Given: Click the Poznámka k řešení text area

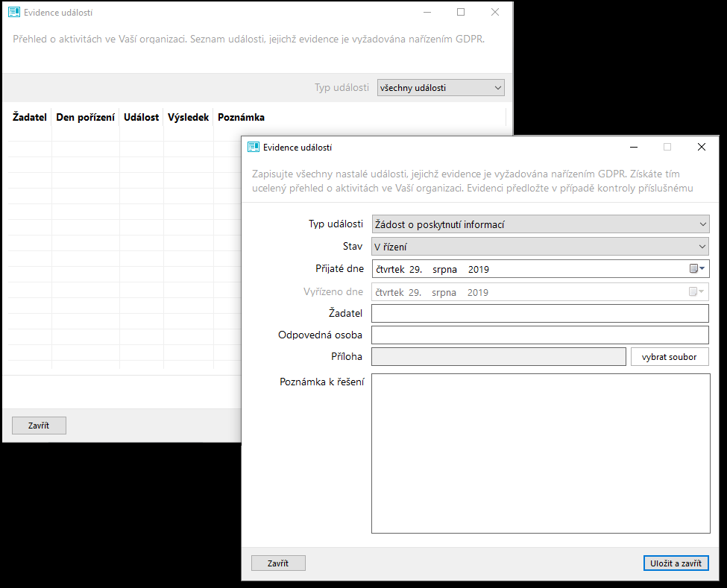Looking at the screenshot, I should [x=541, y=454].
